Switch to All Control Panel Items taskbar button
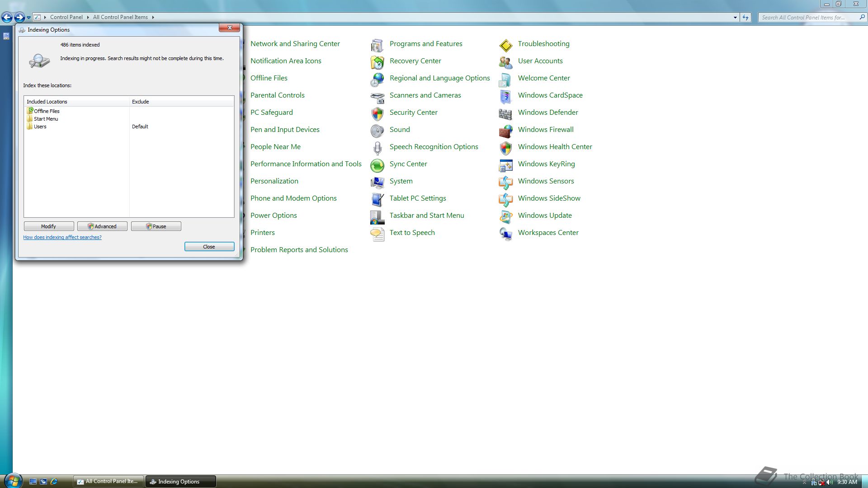Viewport: 868px width, 488px height. (x=108, y=482)
